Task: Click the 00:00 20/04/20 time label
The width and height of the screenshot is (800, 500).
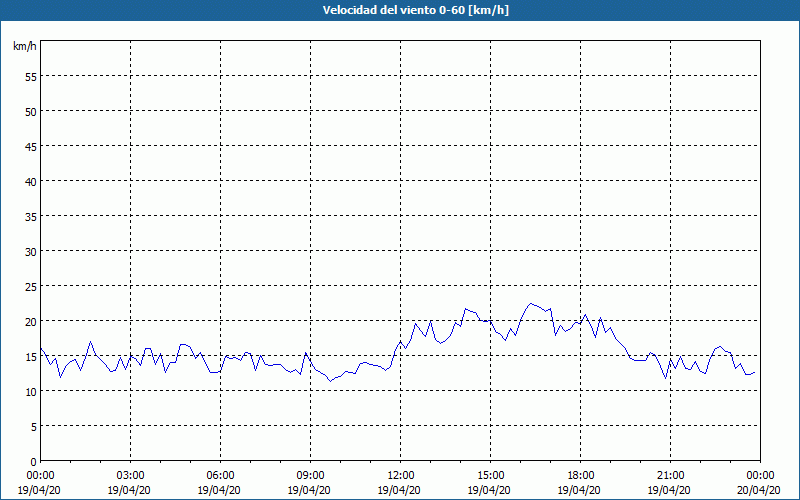Action: click(759, 483)
